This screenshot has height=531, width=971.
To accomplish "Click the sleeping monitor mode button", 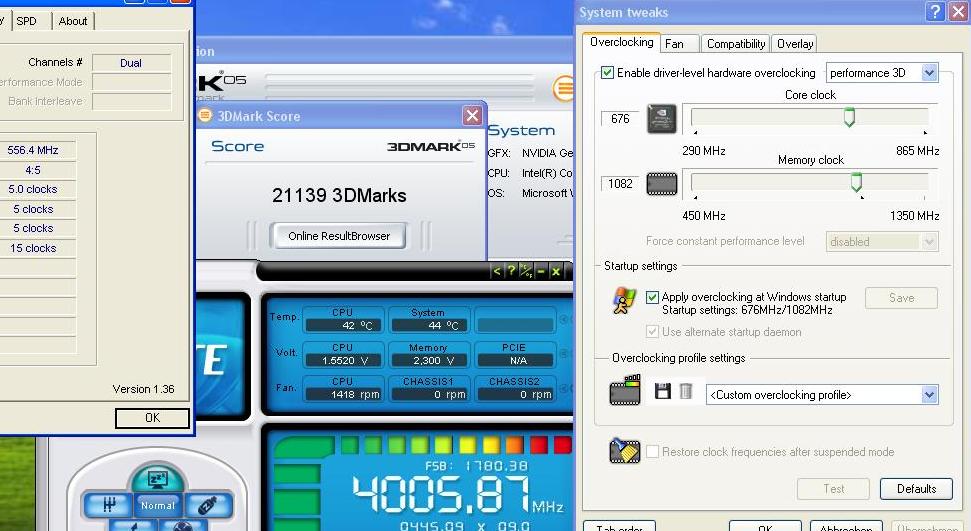I will pos(157,480).
